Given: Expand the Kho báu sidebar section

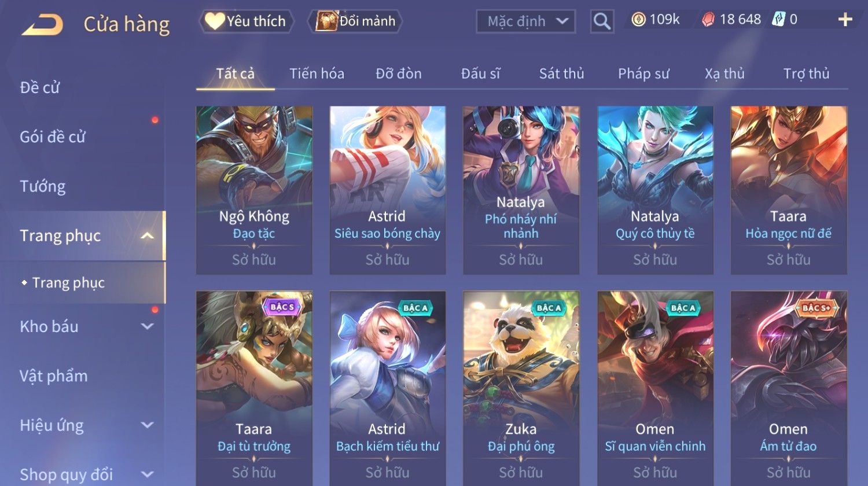Looking at the screenshot, I should pyautogui.click(x=148, y=326).
